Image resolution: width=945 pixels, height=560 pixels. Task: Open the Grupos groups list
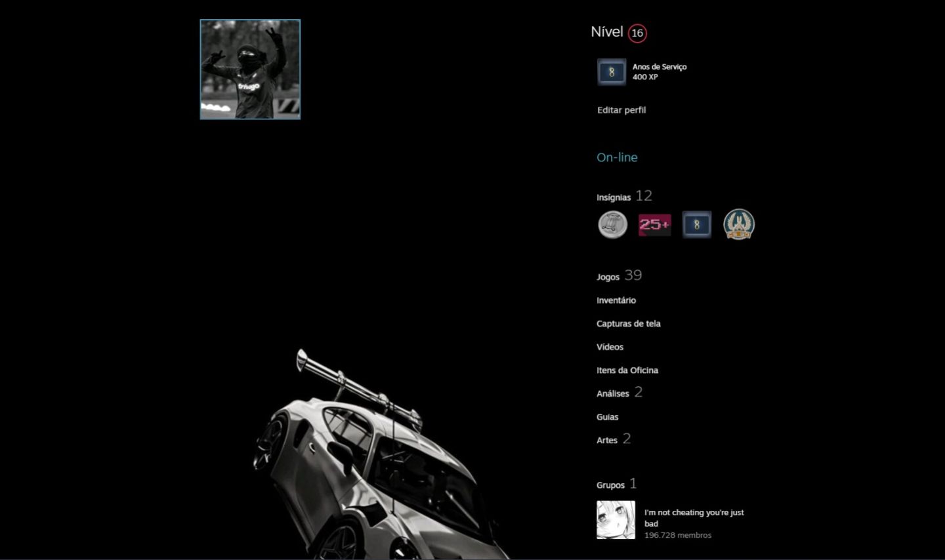610,485
